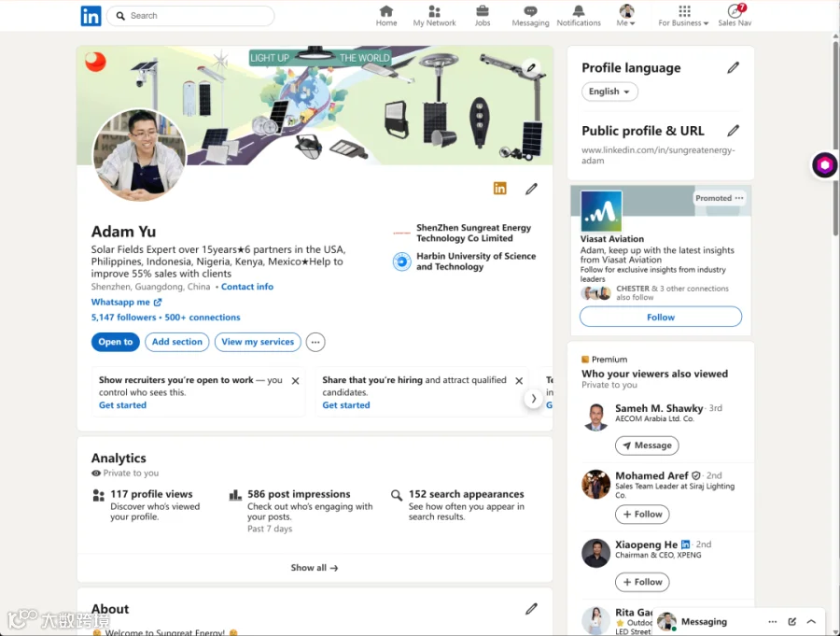The image size is (840, 636).
Task: Click the Add section button
Action: click(x=176, y=342)
